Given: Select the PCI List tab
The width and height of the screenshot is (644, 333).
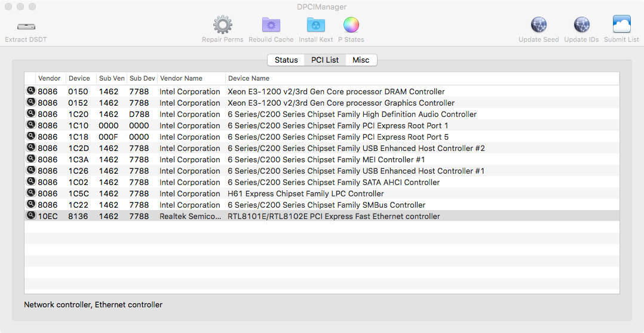Looking at the screenshot, I should 325,60.
